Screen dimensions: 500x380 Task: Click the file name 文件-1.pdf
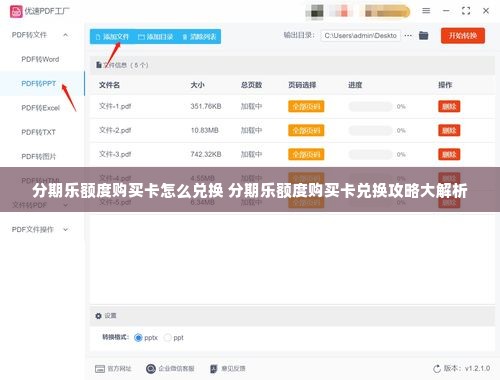click(x=115, y=106)
